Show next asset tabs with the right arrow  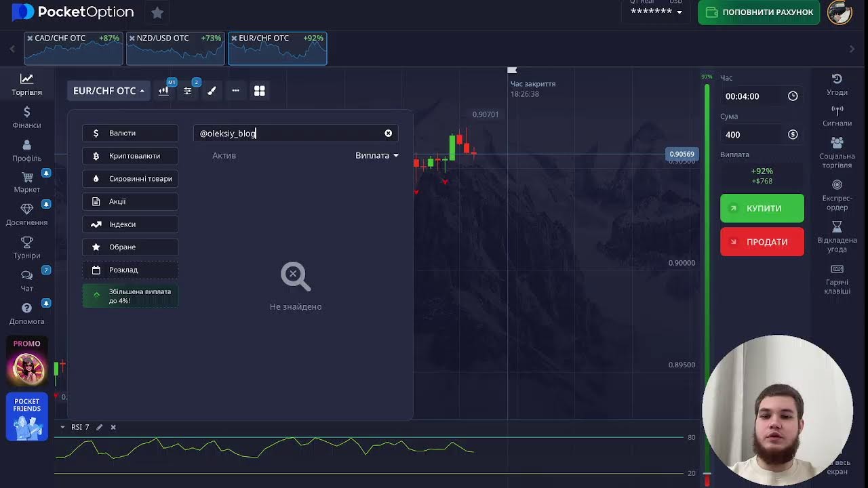point(852,49)
